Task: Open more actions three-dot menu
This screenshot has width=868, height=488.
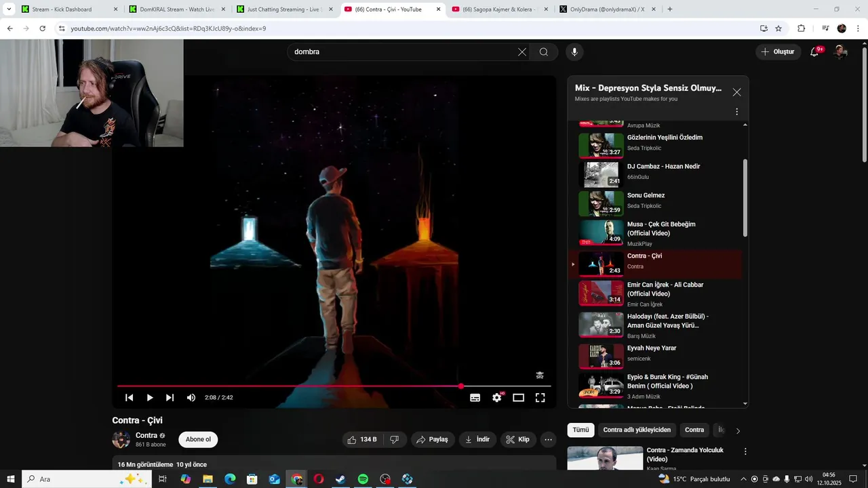Action: (x=549, y=440)
